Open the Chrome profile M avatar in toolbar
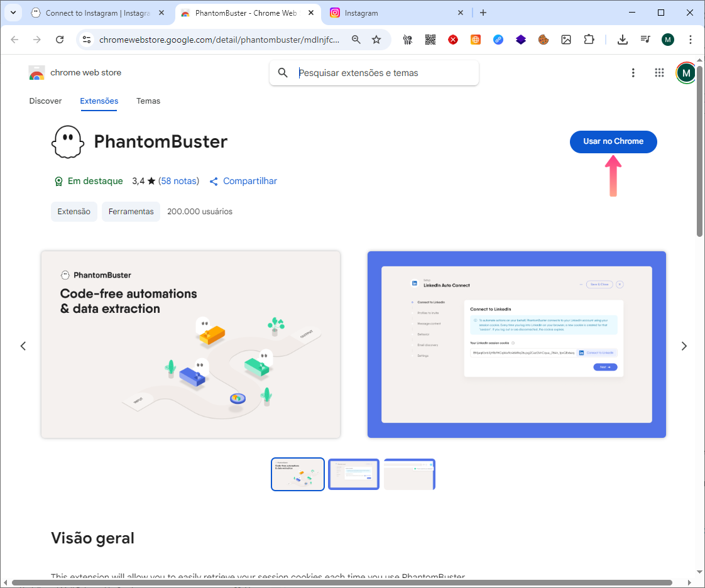Screen dimensions: 705x588 [668, 40]
